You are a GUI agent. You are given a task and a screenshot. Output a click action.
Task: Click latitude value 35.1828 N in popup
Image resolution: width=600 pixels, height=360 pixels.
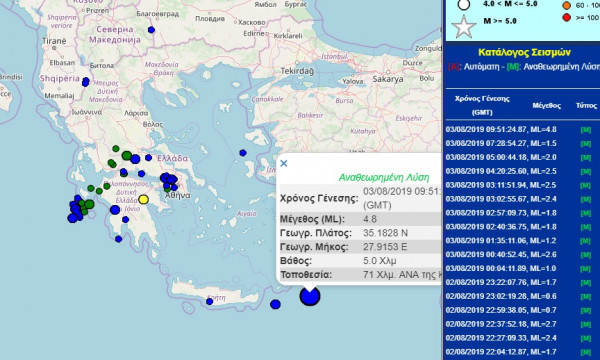(x=385, y=233)
